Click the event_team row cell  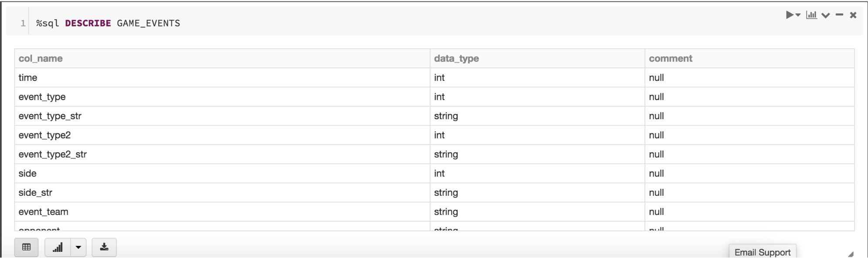(43, 211)
